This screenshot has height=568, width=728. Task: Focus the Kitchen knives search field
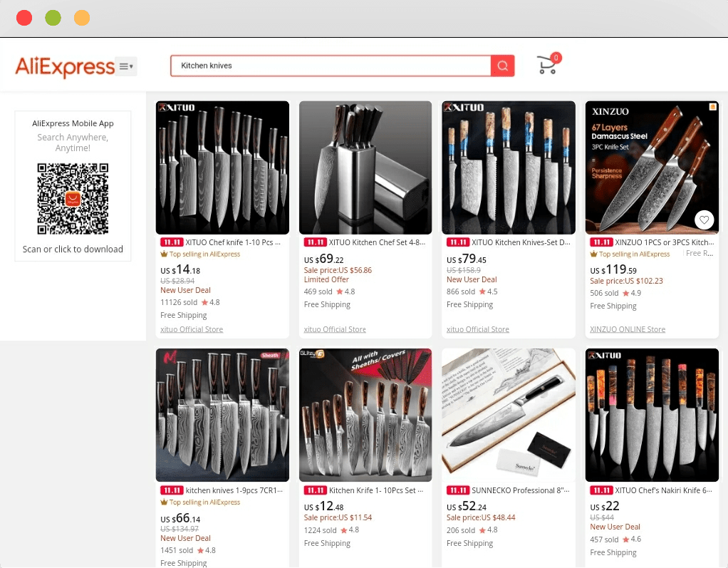[x=331, y=66]
